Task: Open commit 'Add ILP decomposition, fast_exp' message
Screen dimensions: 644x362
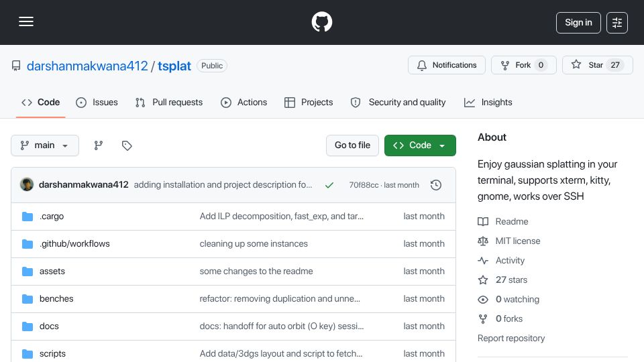Action: pos(281,217)
